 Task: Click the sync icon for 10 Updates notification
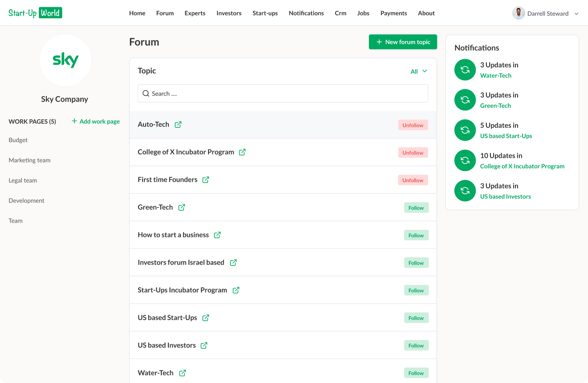pos(465,160)
